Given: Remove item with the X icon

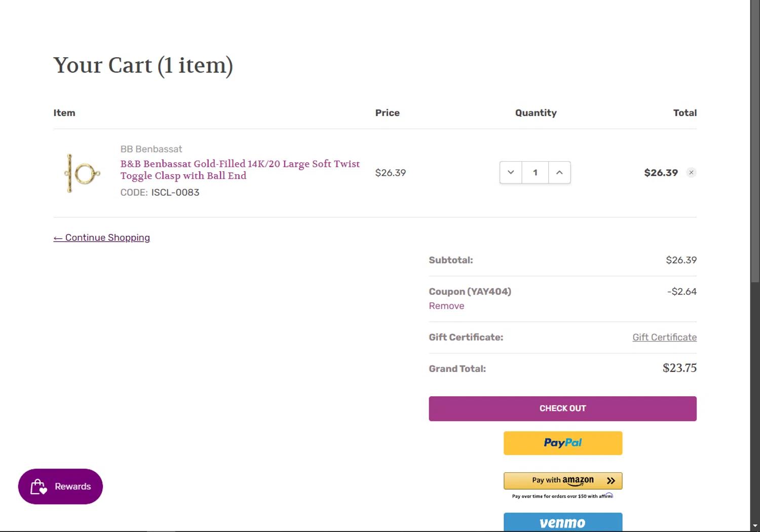Looking at the screenshot, I should pos(691,173).
